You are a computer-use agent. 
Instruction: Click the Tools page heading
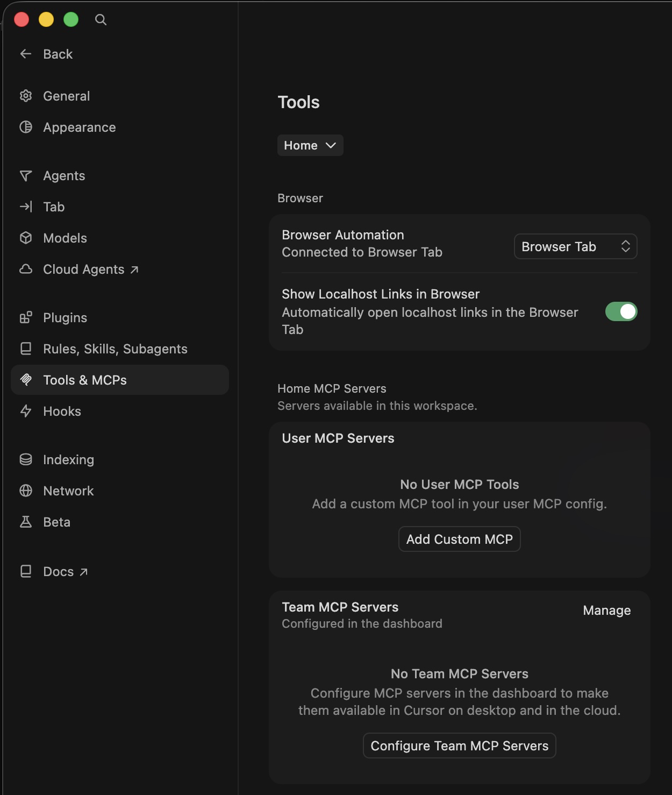298,102
